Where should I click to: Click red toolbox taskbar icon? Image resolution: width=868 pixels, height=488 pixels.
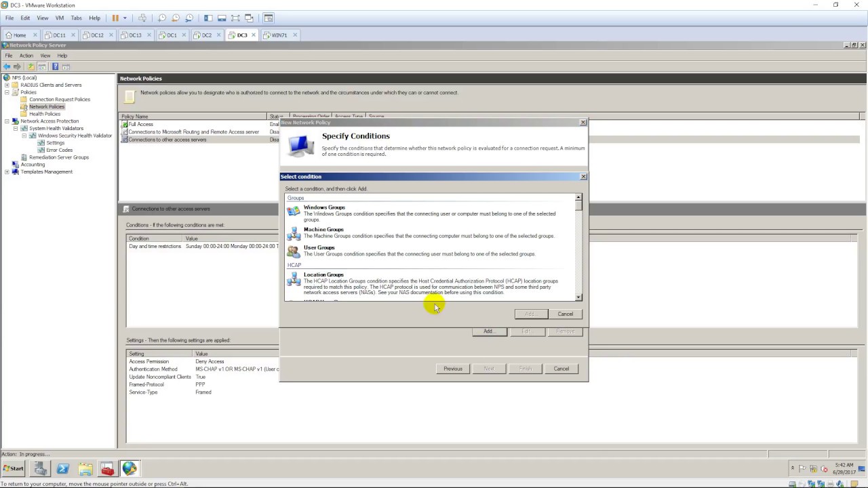[107, 468]
